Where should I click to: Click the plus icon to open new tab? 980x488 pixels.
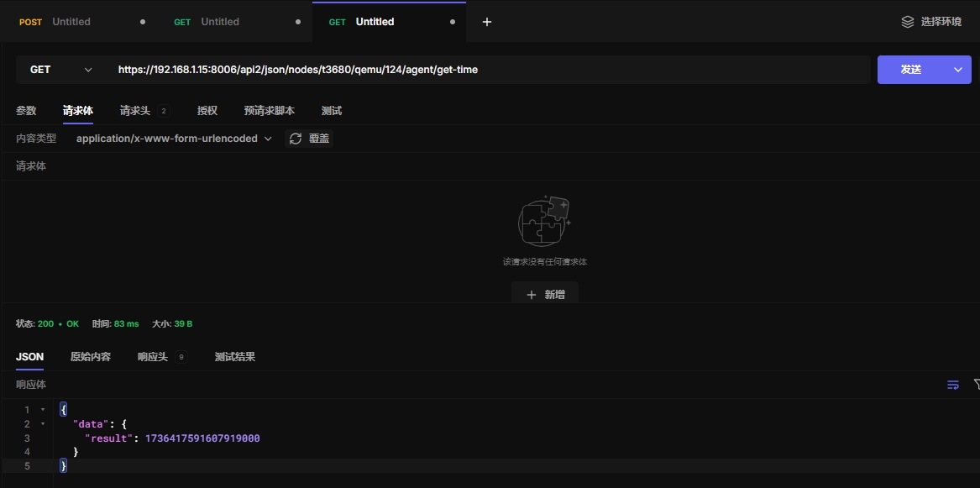click(x=487, y=22)
